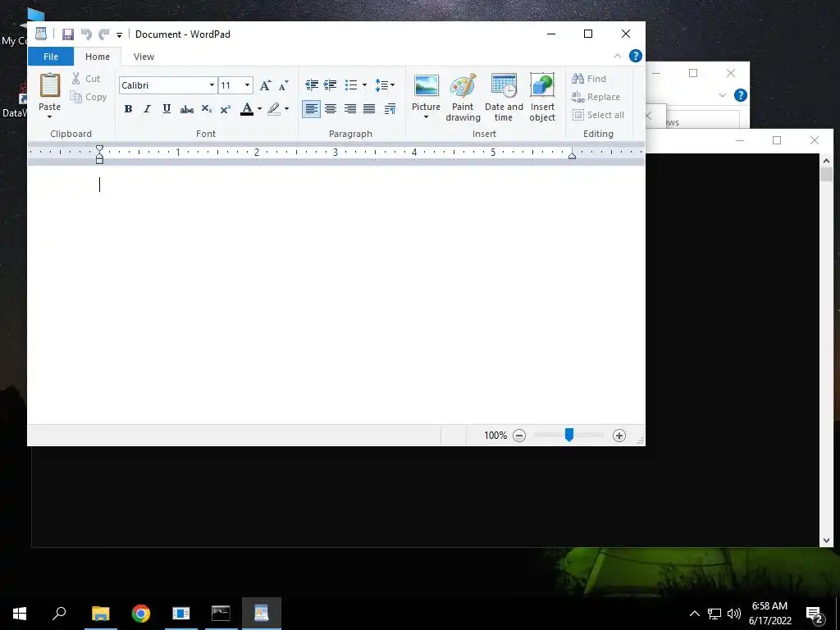Zoom in with the plus button
The width and height of the screenshot is (840, 630).
[x=619, y=436]
